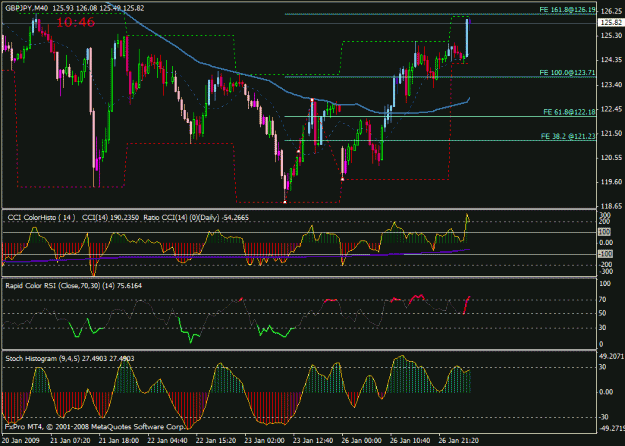This screenshot has width=625, height=446.
Task: Select the FE 61.8@122.18 Fibonacci label
Action: (x=569, y=112)
